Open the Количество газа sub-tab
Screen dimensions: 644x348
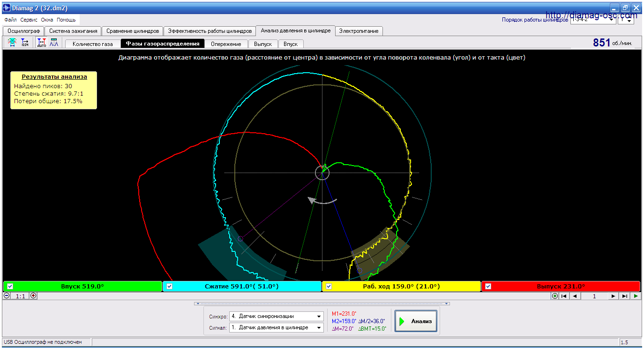(93, 44)
